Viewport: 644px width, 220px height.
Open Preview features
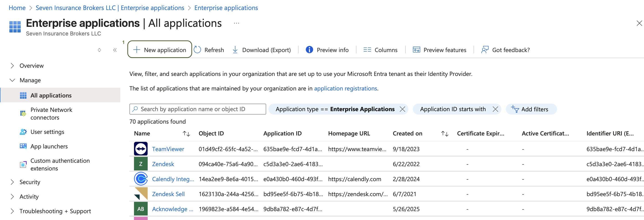pos(440,50)
